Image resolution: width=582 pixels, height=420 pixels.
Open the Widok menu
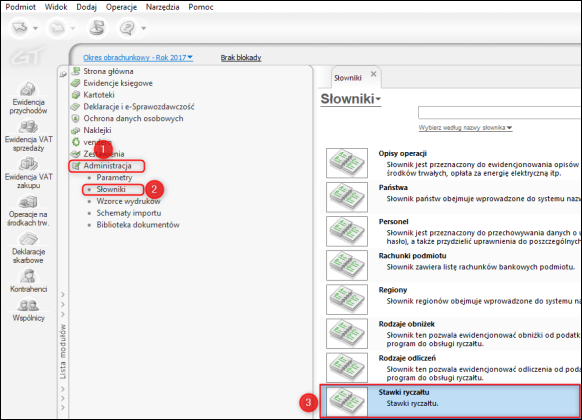click(x=56, y=7)
